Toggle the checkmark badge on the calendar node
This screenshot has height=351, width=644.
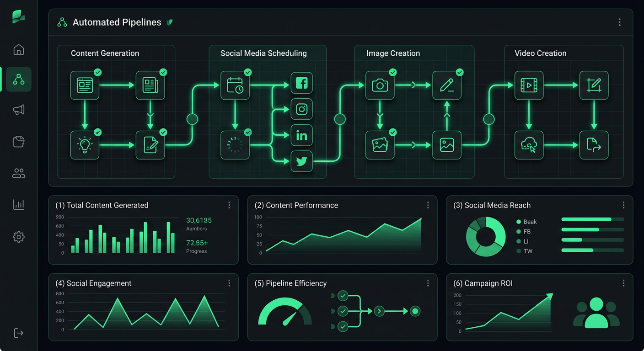[x=248, y=72]
